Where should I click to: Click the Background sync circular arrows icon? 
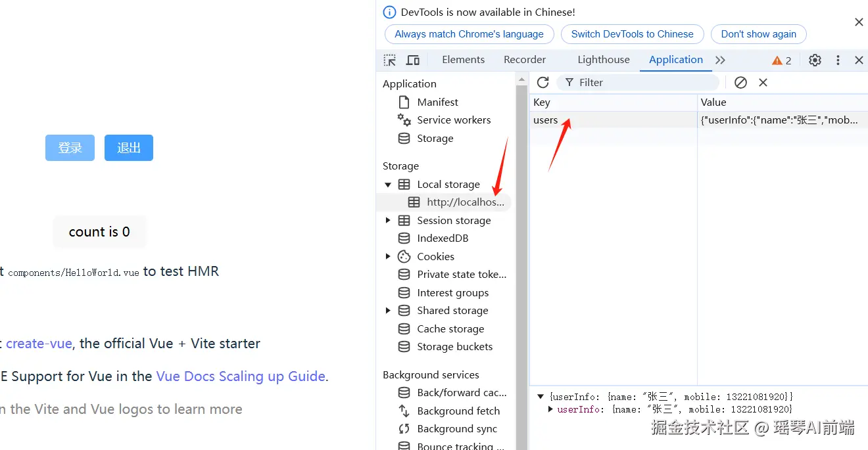(404, 429)
